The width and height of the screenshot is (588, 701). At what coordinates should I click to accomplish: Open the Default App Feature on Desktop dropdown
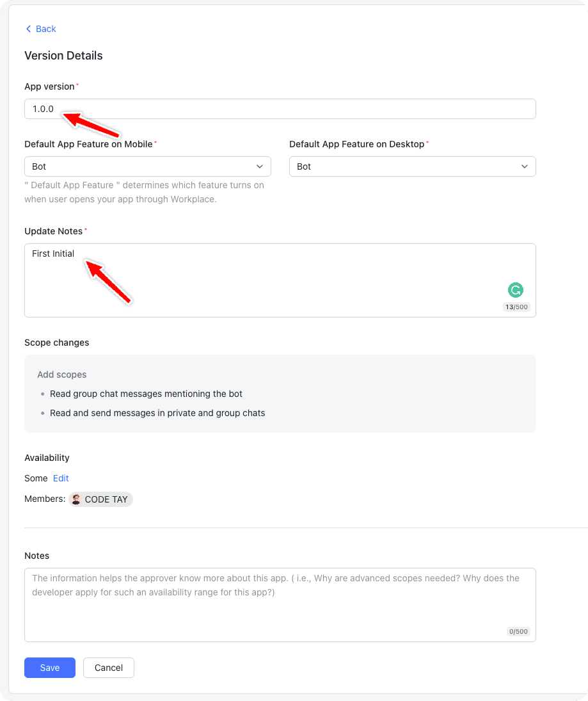(412, 166)
